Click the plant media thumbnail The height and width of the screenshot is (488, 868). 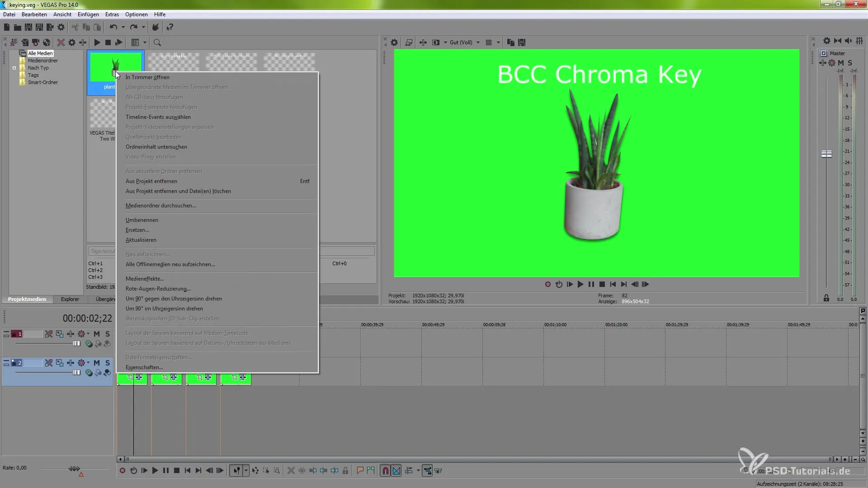(115, 67)
